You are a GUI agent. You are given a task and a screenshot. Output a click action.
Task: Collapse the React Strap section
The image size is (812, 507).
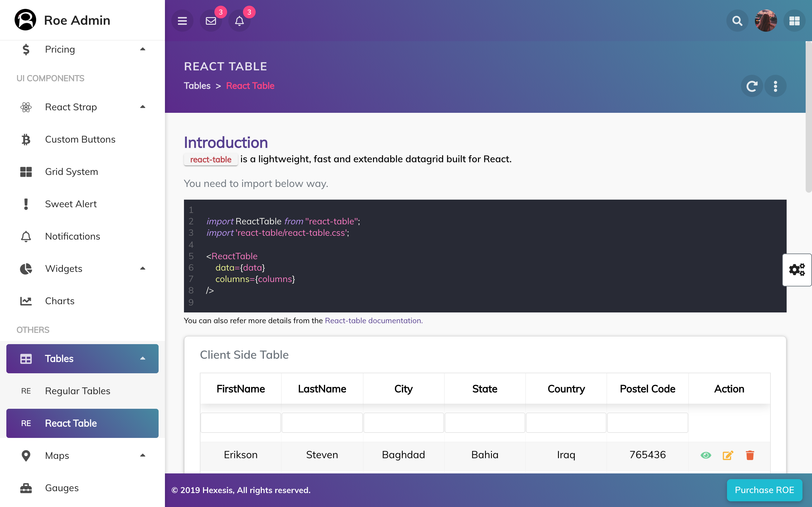143,107
